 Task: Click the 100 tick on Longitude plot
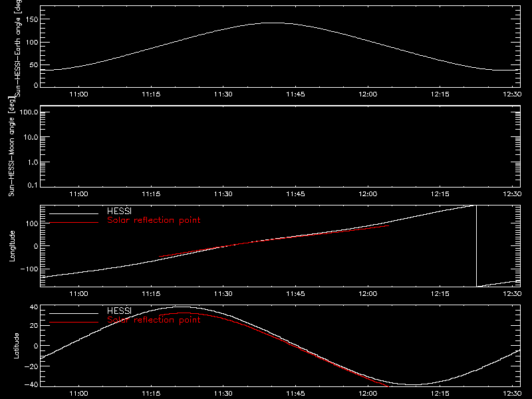point(32,223)
